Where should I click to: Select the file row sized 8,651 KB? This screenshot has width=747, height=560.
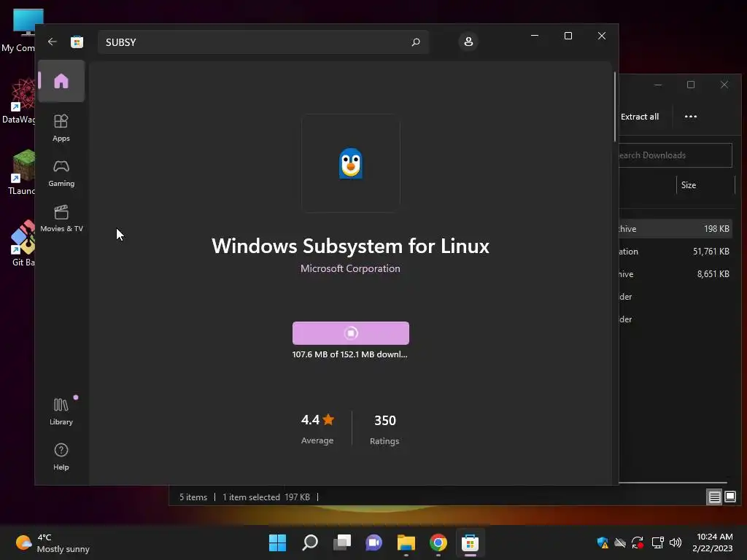[676, 274]
